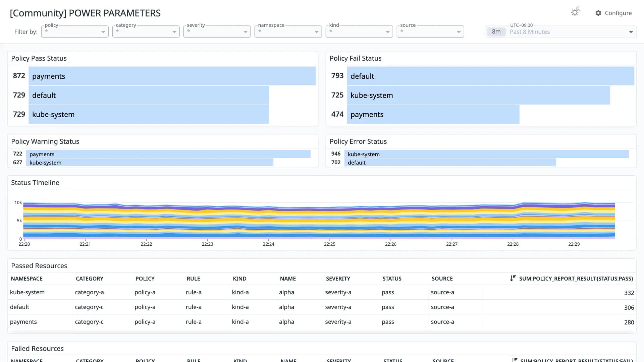This screenshot has height=362, width=644.
Task: Click the sort icon in Passed Resources table
Action: [x=513, y=278]
